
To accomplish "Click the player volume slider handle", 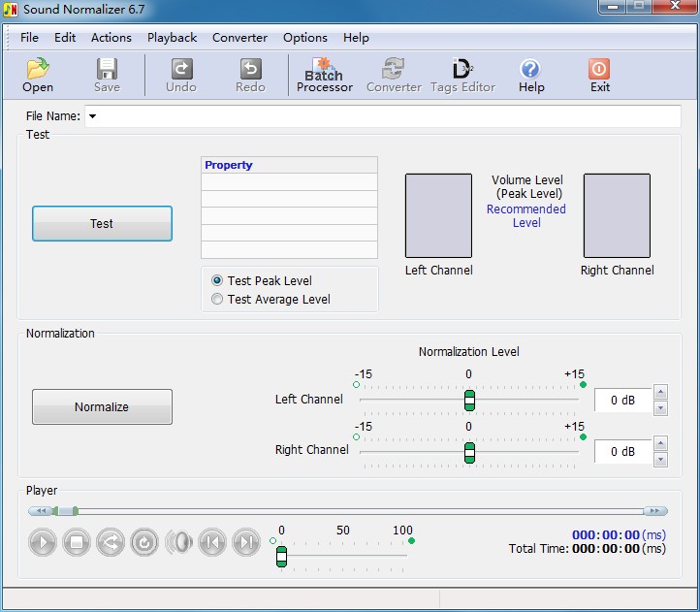I will pos(281,556).
